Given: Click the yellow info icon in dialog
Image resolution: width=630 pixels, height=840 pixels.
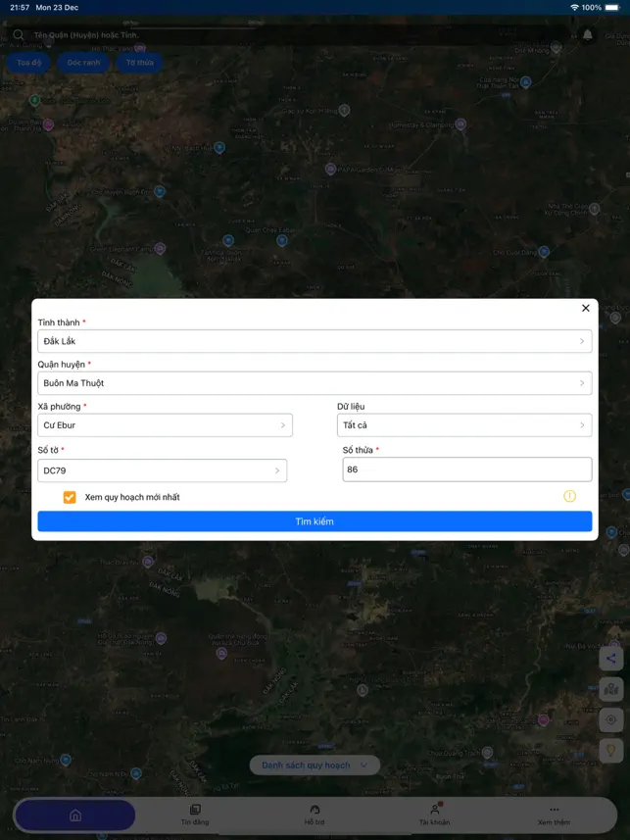Looking at the screenshot, I should click(569, 496).
